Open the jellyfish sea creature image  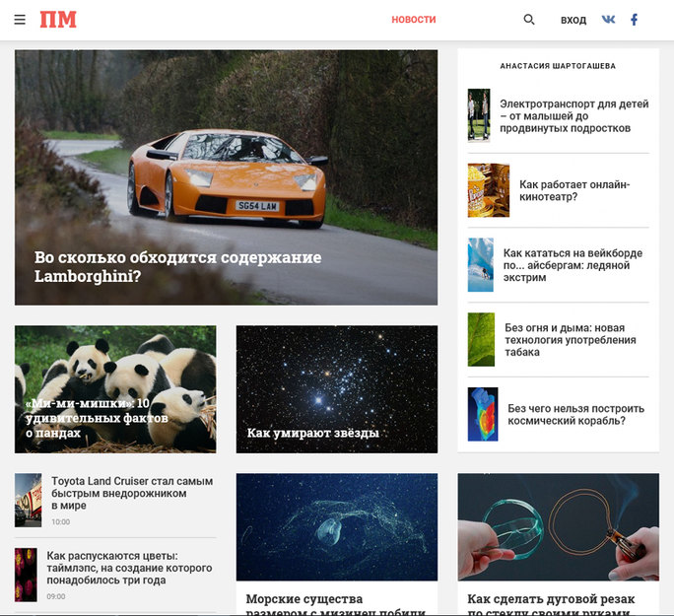click(x=337, y=527)
